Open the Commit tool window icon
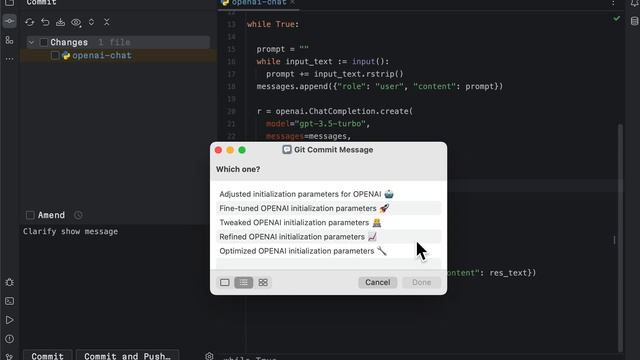640x360 pixels. 9,21
